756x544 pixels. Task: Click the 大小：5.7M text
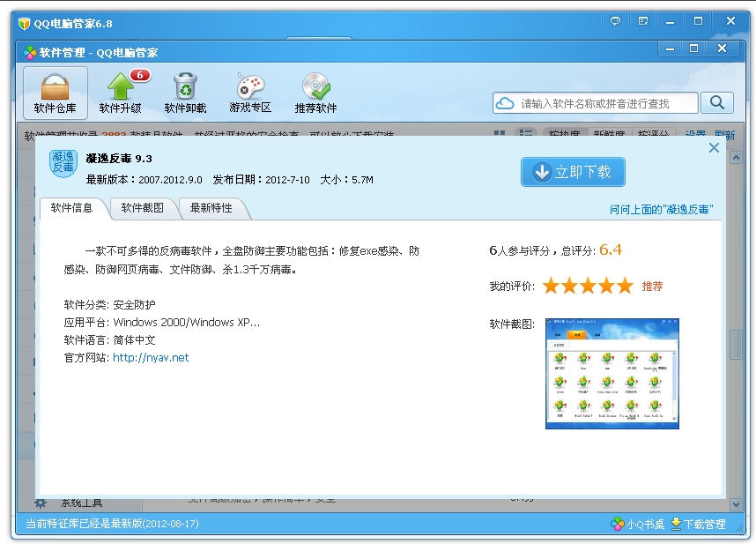coord(346,180)
